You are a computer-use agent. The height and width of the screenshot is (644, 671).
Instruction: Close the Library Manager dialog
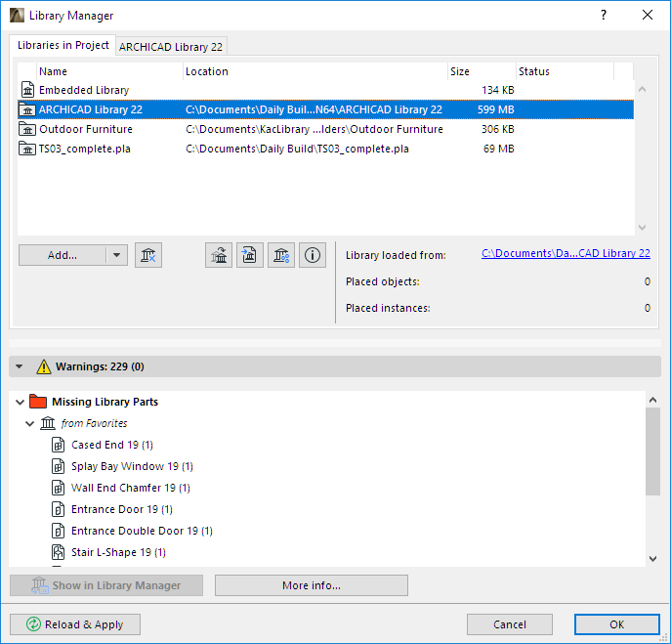(x=648, y=16)
